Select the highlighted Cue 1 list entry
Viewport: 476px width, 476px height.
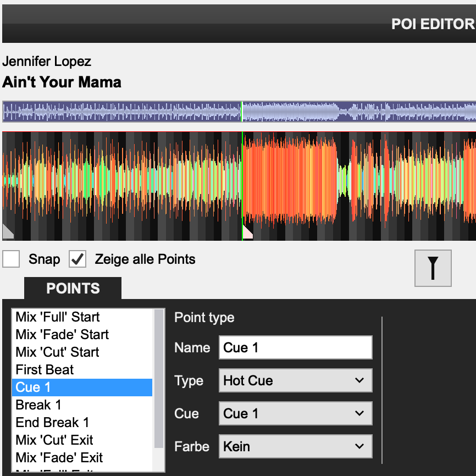(82, 388)
